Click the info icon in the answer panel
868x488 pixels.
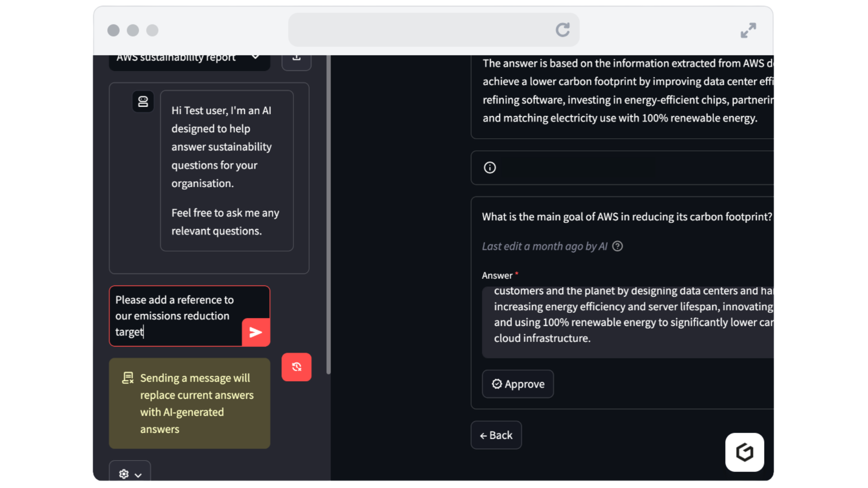point(490,167)
